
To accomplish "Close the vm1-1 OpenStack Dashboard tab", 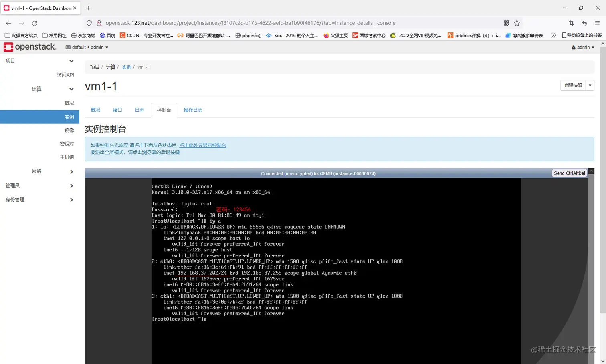I will tap(75, 8).
